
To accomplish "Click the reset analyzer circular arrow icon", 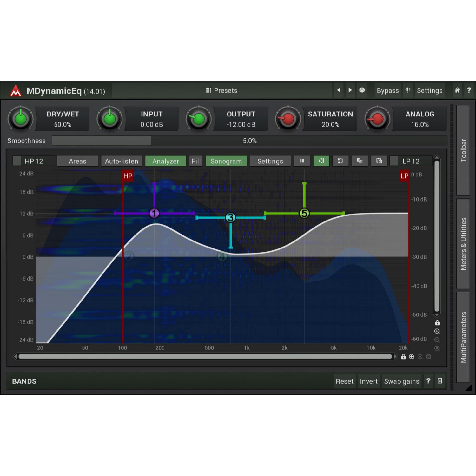I will 340,161.
